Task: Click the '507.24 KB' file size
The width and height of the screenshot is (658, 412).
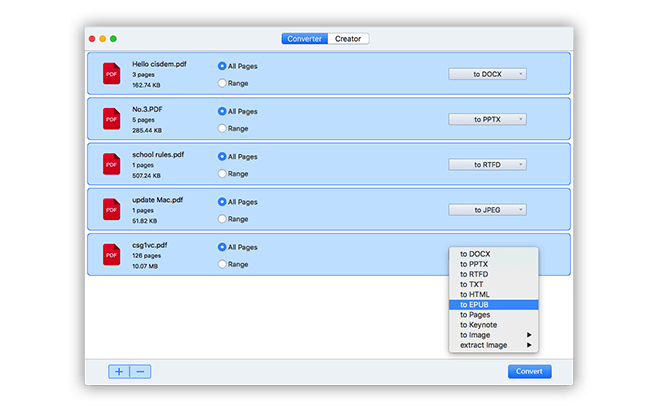Action: [x=146, y=175]
